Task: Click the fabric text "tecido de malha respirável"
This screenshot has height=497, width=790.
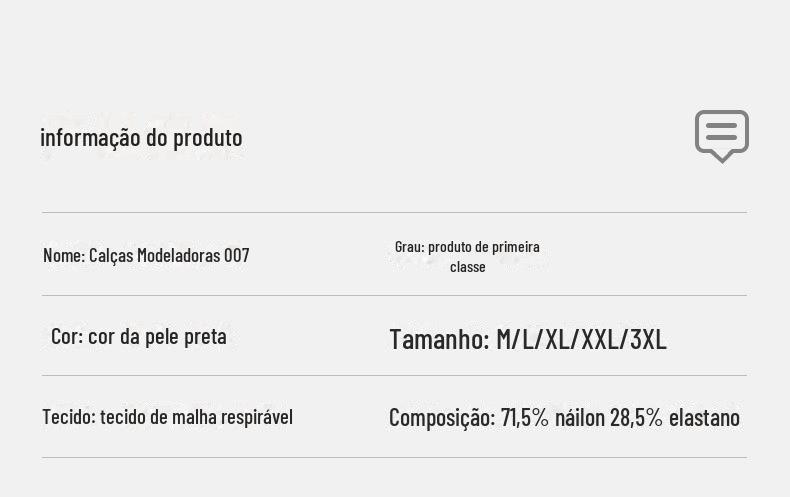Action: coord(196,417)
